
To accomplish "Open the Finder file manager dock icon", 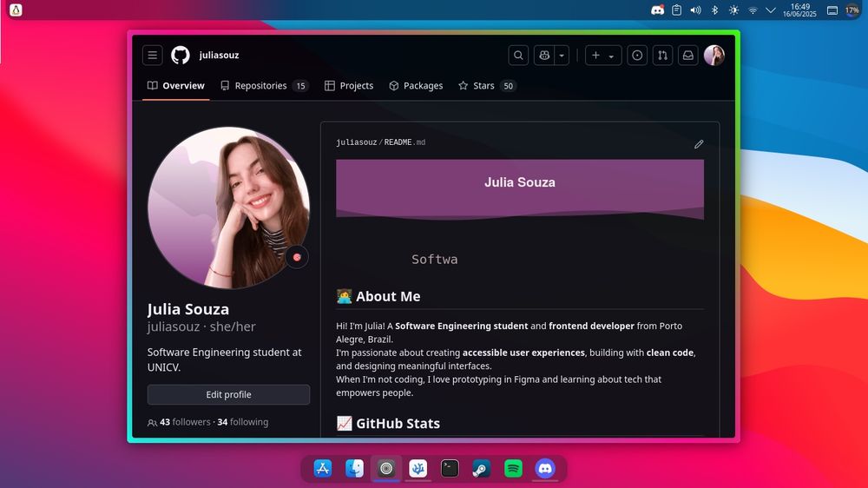I will pyautogui.click(x=354, y=469).
